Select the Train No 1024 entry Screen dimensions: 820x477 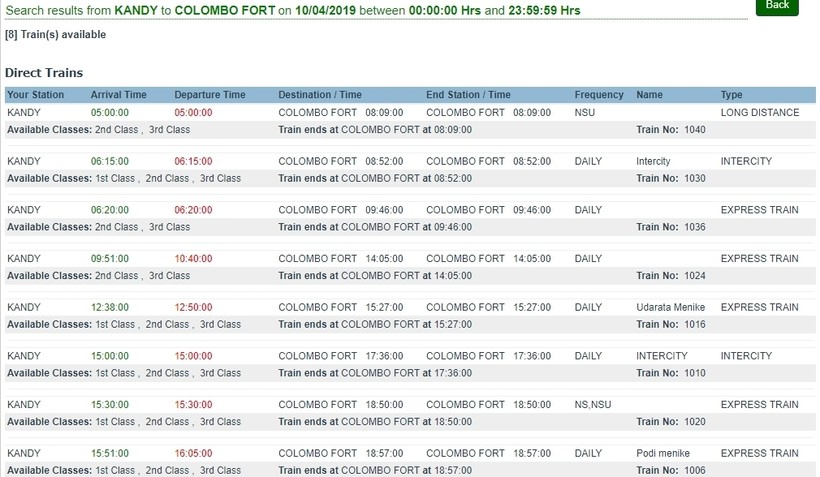(x=670, y=276)
